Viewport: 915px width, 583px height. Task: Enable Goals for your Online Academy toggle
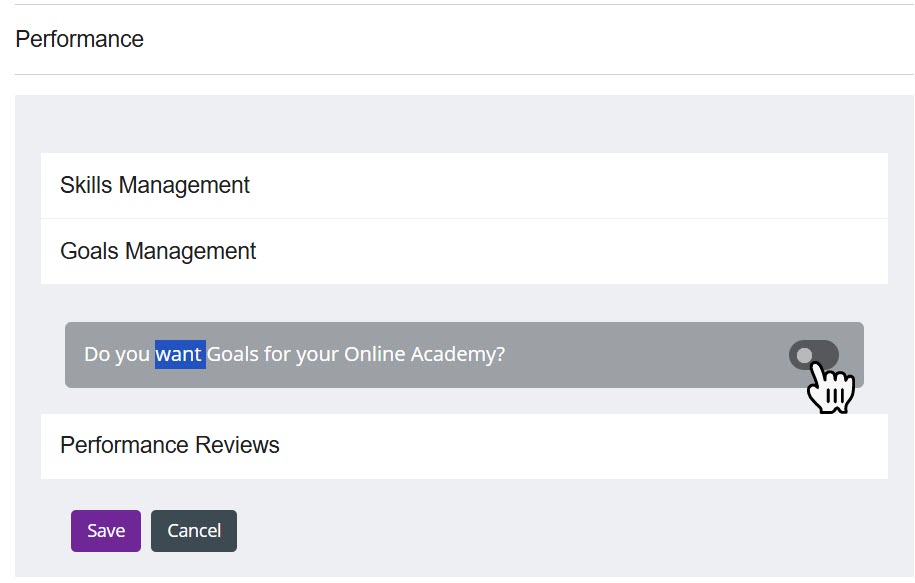pyautogui.click(x=814, y=355)
